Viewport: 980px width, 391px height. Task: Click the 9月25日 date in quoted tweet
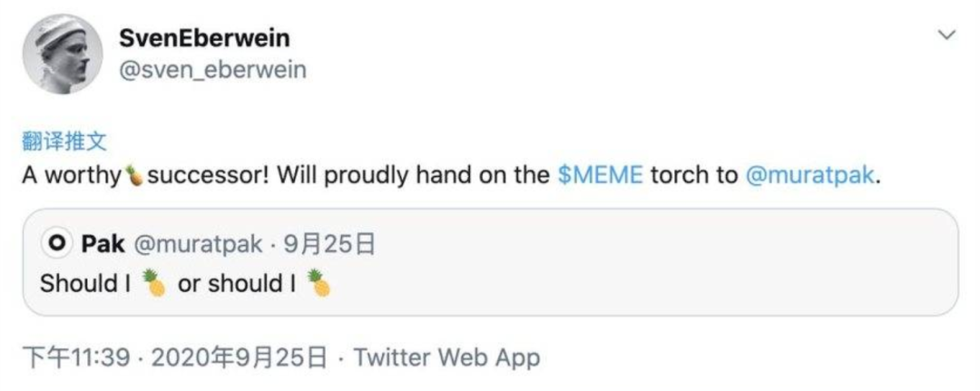(x=329, y=244)
